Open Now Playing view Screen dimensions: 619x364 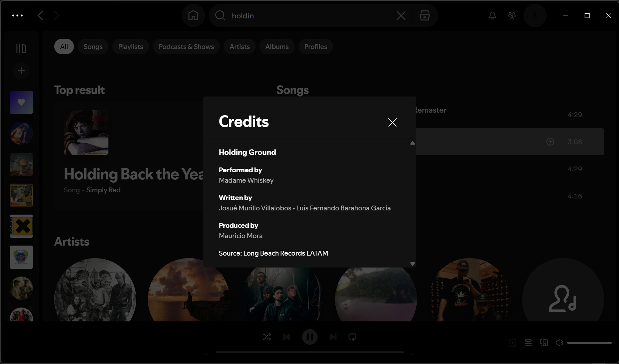pos(512,343)
